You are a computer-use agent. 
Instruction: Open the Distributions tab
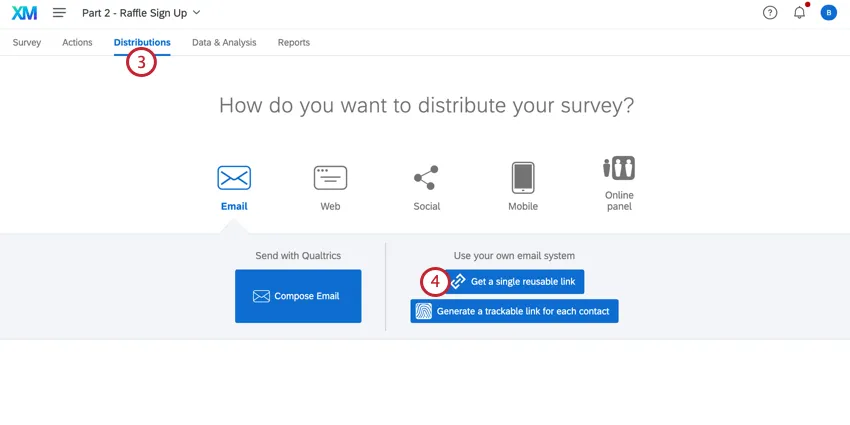pos(142,43)
